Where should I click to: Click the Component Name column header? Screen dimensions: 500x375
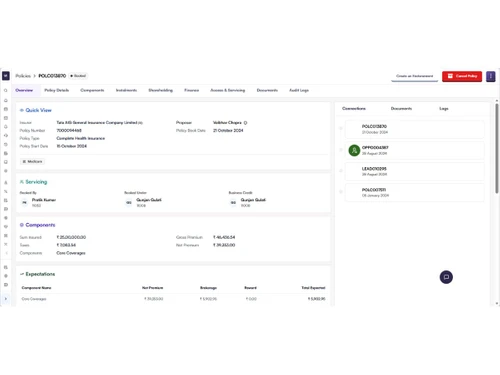click(36, 288)
